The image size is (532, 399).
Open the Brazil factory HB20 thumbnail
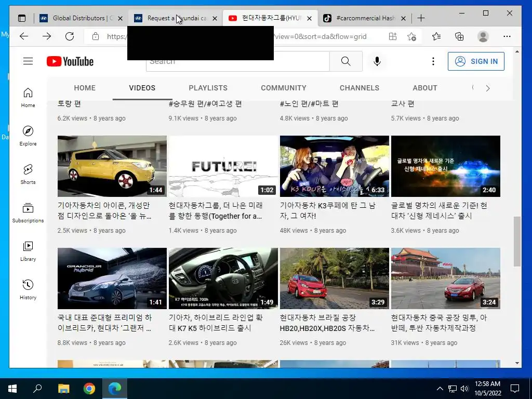pos(334,278)
